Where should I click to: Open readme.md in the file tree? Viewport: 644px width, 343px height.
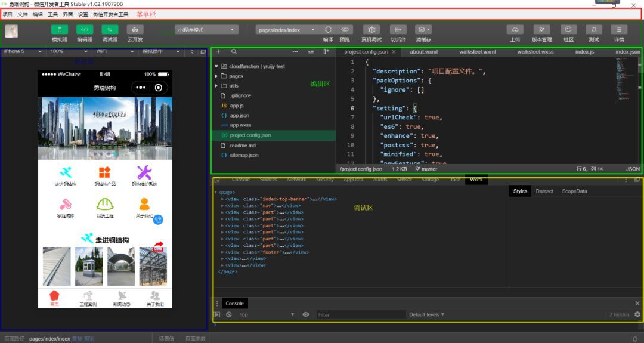242,146
